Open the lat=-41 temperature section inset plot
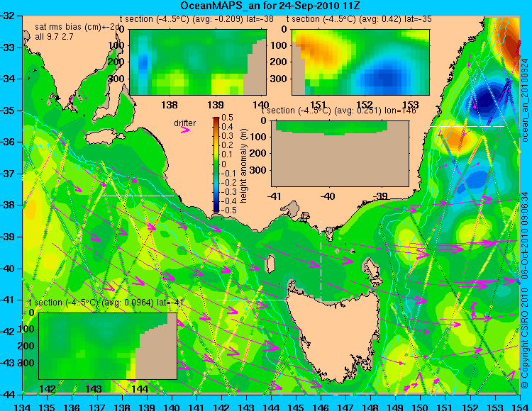Image resolution: width=532 pixels, height=411 pixels. [108, 346]
